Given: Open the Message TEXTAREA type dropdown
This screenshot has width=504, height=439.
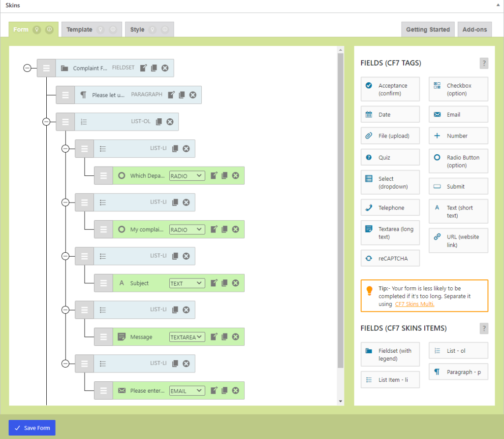Looking at the screenshot, I should coord(187,337).
